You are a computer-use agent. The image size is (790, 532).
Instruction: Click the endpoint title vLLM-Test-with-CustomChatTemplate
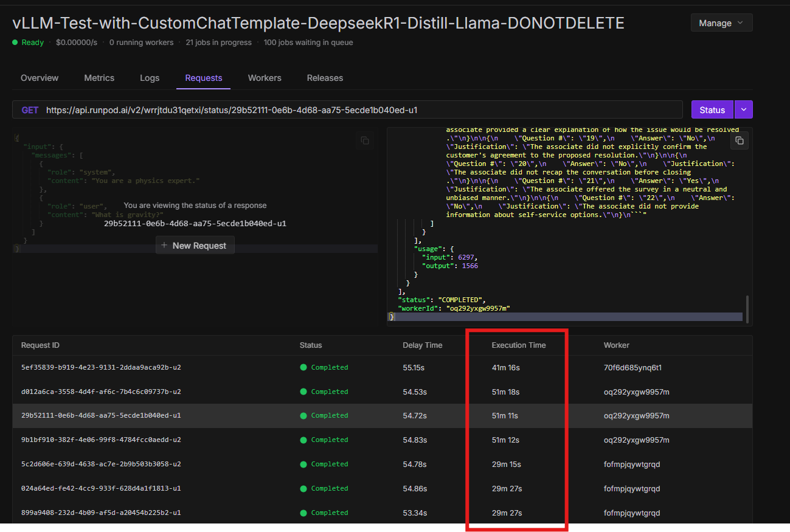click(x=318, y=23)
